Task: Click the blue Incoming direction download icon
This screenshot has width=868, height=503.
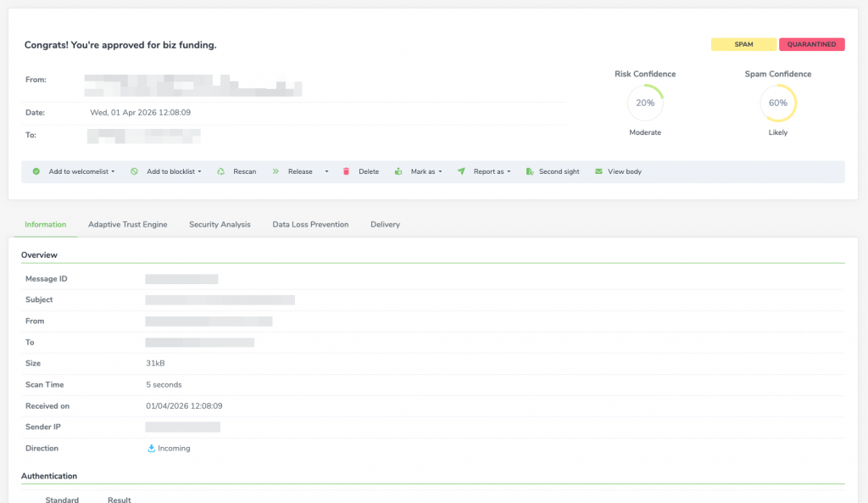Action: tap(151, 448)
